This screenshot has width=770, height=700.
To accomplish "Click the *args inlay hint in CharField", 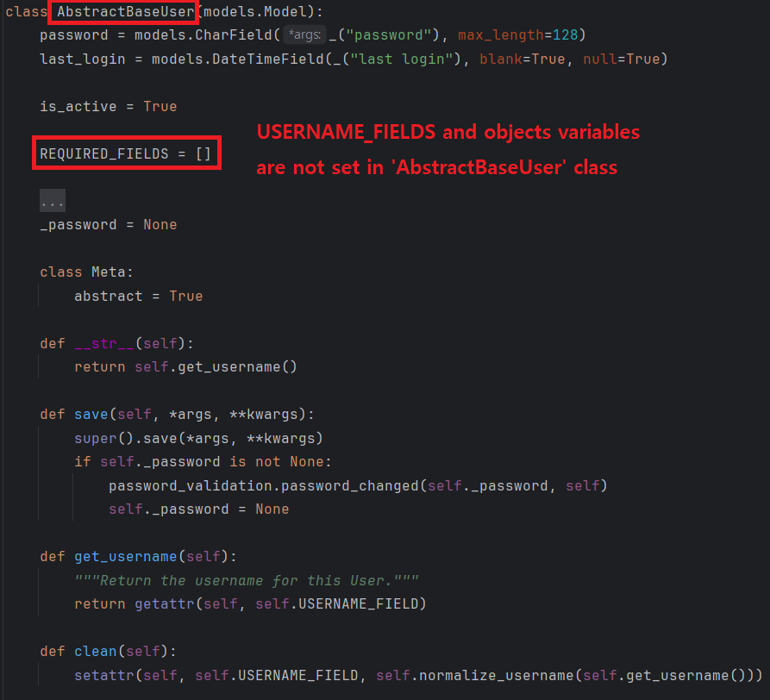I will pyautogui.click(x=304, y=35).
